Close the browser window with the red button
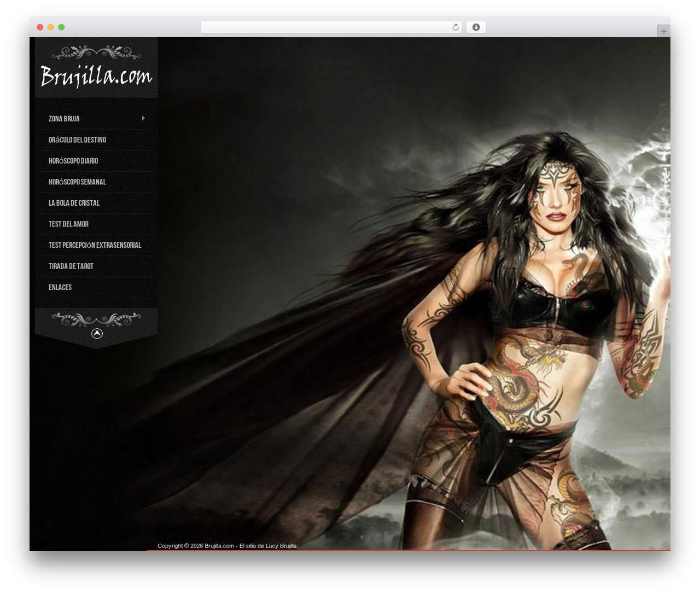 (40, 27)
